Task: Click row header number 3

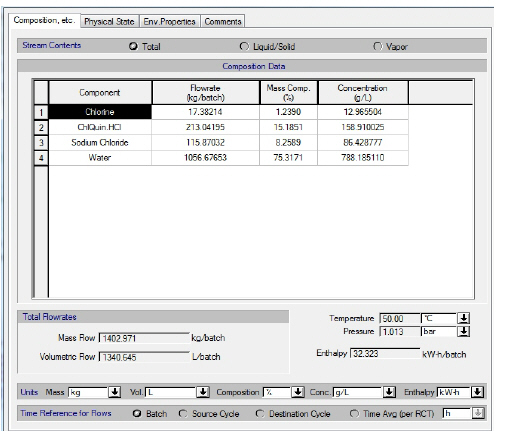Action: pyautogui.click(x=41, y=143)
